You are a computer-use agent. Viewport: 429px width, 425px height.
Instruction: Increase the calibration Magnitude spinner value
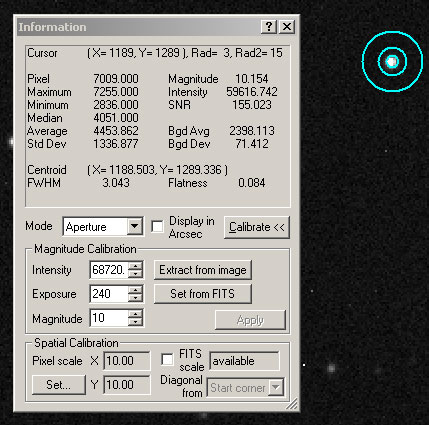[x=135, y=314]
